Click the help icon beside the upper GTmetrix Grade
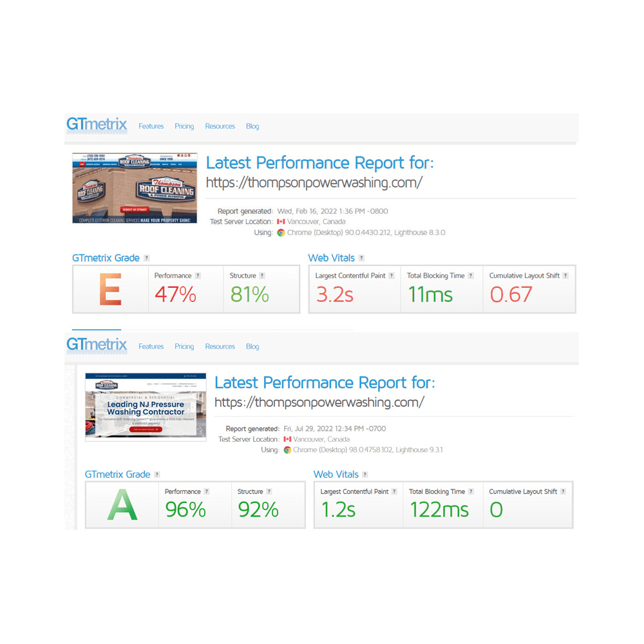Image resolution: width=644 pixels, height=644 pixels. [x=147, y=258]
